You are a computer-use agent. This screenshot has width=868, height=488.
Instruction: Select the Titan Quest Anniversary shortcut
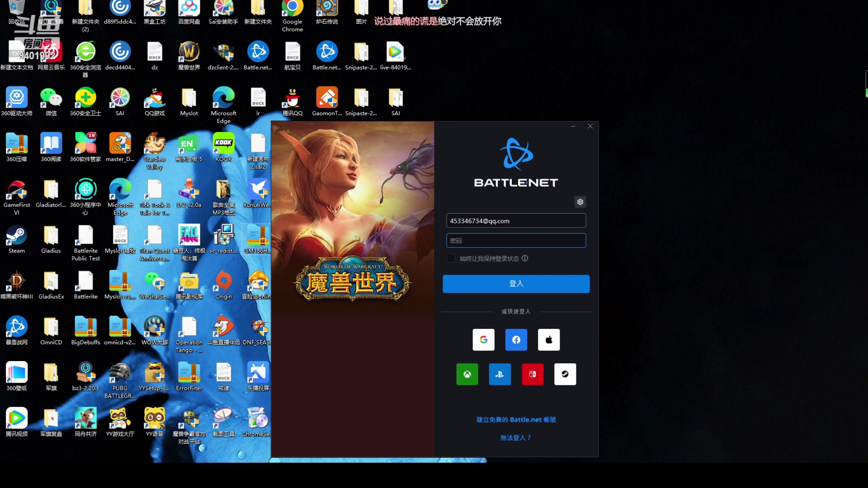pyautogui.click(x=155, y=243)
